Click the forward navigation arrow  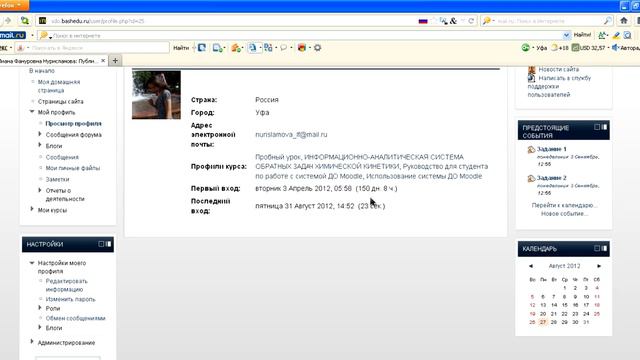tap(8, 20)
